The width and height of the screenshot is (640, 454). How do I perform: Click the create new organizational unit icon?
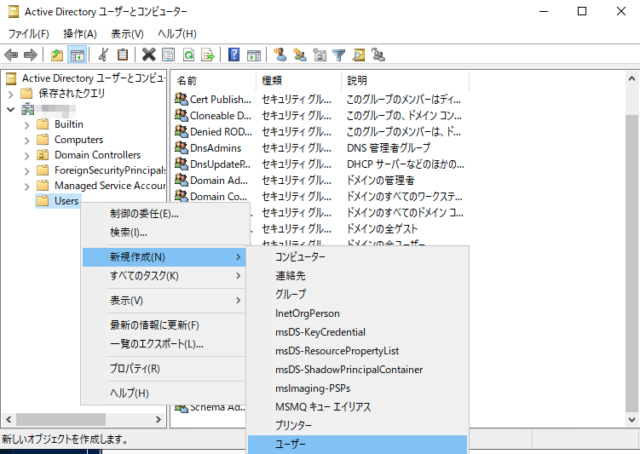[x=320, y=55]
